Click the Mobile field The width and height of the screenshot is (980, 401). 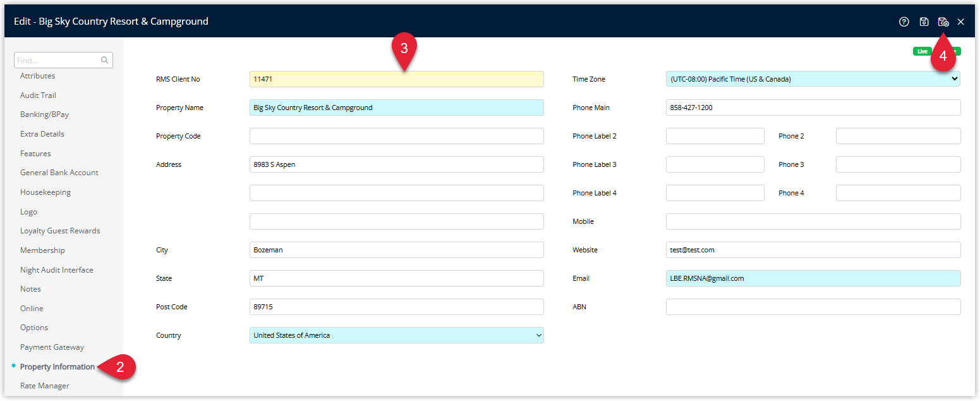point(813,221)
